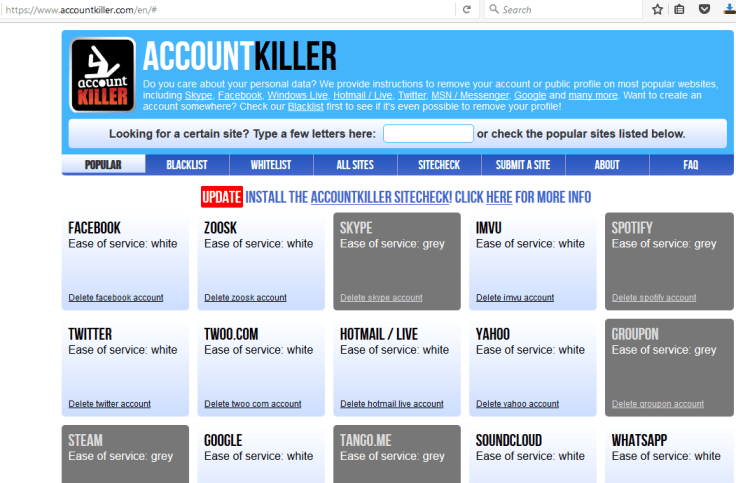The height and width of the screenshot is (483, 736).
Task: Click the URL address bar
Action: pyautogui.click(x=228, y=9)
